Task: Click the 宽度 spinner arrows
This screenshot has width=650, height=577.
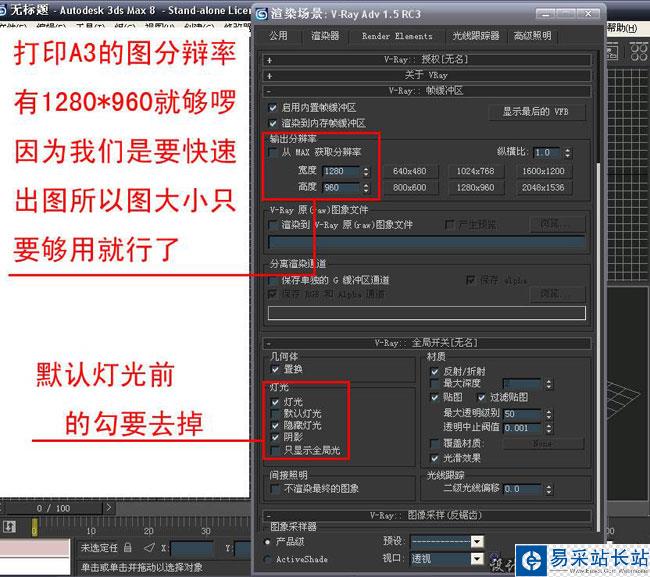Action: (x=366, y=171)
